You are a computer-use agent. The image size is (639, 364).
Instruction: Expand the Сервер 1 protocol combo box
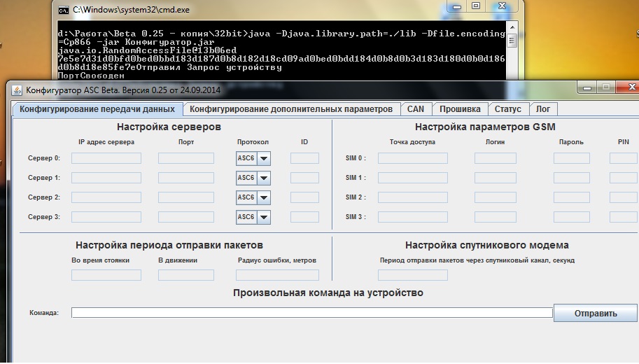tap(263, 178)
